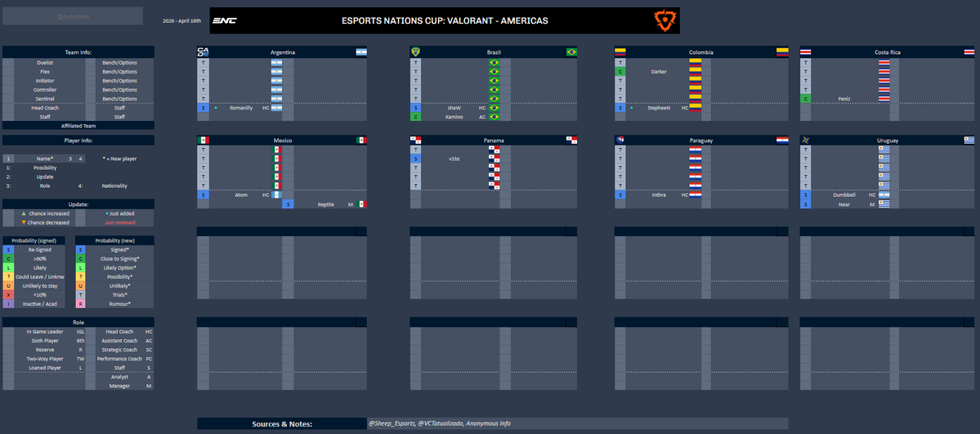Click the Paraguay team logo in the header
This screenshot has height=434, width=980.
[x=620, y=140]
